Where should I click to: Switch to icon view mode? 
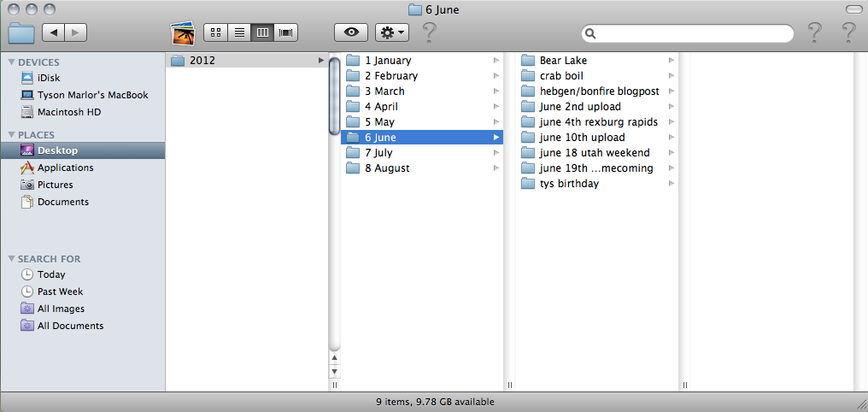(x=216, y=32)
